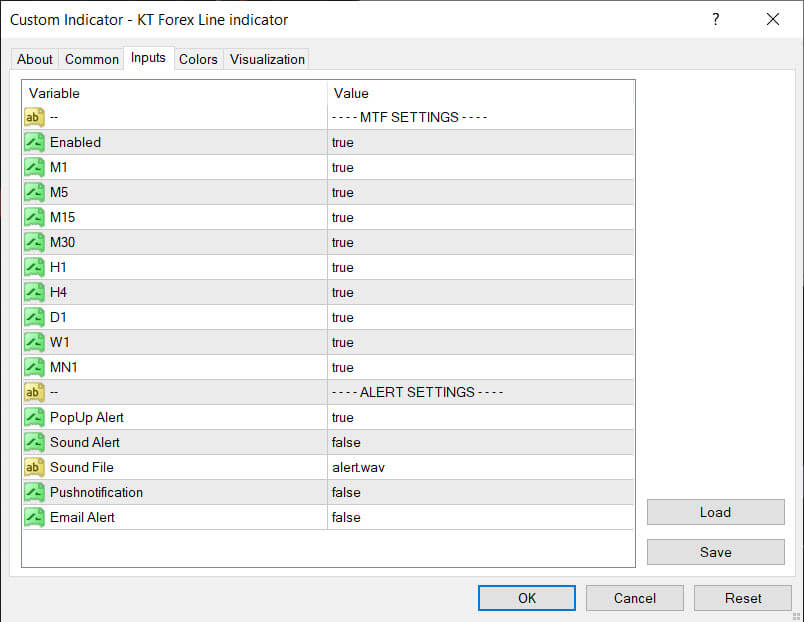Select the M1 value true
Image resolution: width=804 pixels, height=622 pixels.
tap(343, 168)
